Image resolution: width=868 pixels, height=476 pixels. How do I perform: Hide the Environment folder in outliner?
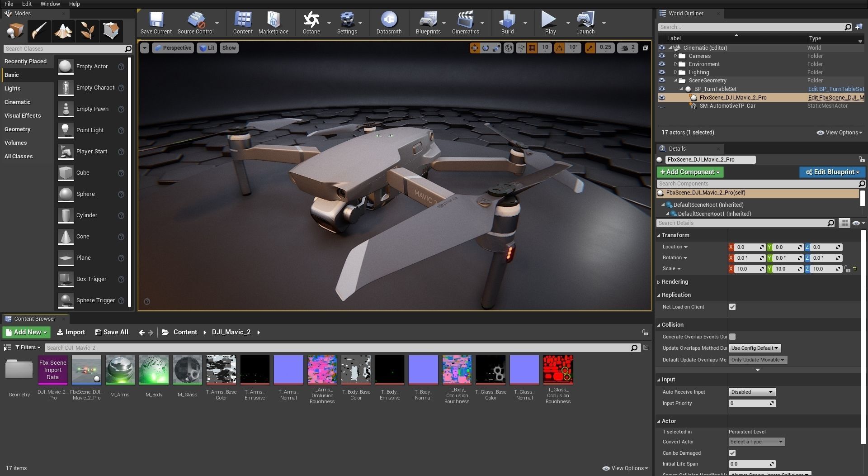coord(662,64)
